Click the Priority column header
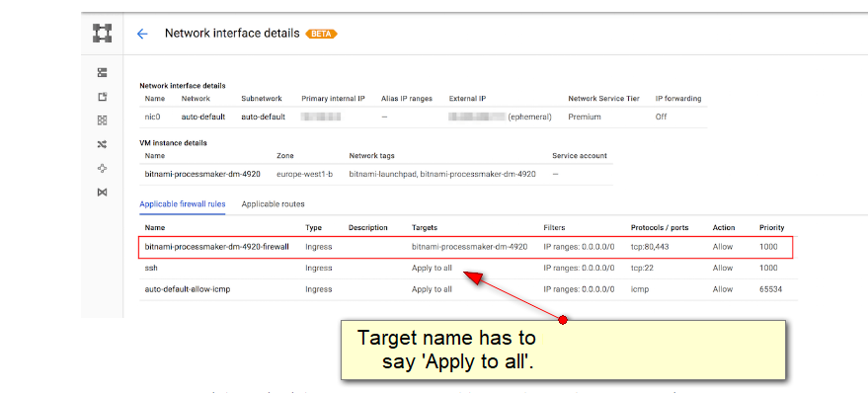868x393 pixels. point(771,227)
